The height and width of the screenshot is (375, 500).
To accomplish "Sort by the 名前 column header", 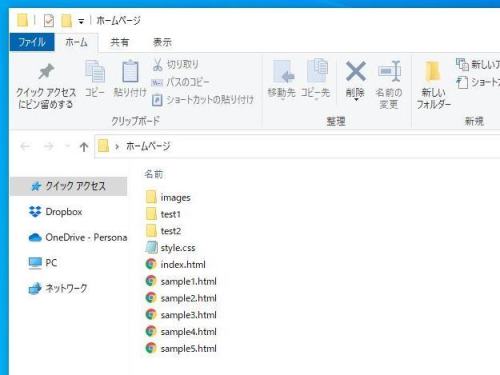I will point(154,174).
